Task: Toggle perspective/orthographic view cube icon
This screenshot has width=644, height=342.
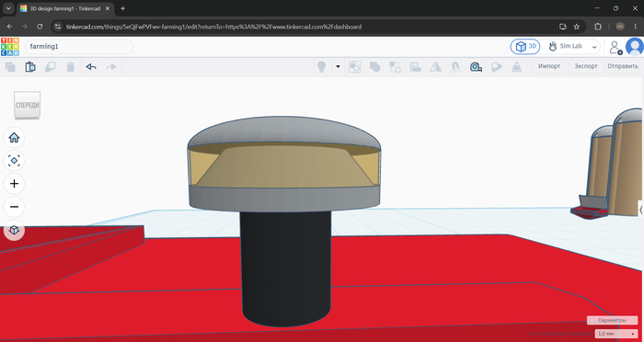Action: pos(14,230)
